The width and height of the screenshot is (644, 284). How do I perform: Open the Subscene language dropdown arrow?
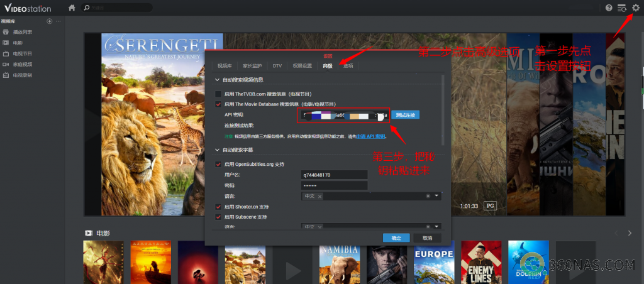436,227
